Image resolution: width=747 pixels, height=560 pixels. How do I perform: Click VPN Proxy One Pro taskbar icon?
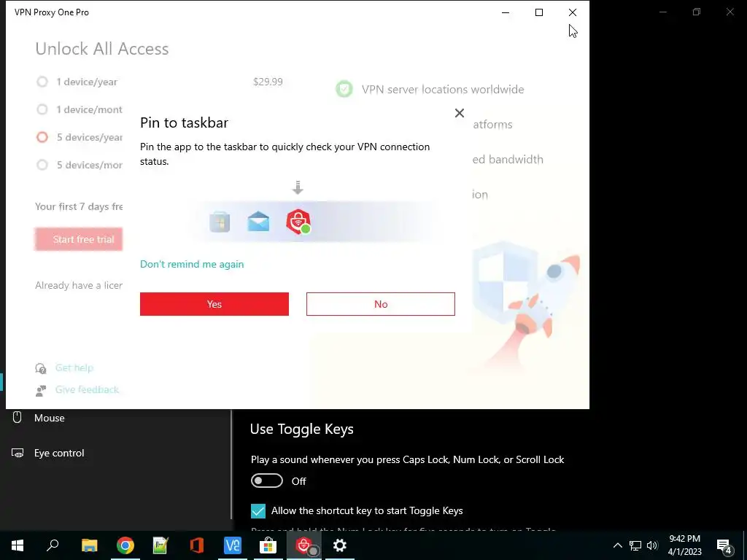(304, 545)
